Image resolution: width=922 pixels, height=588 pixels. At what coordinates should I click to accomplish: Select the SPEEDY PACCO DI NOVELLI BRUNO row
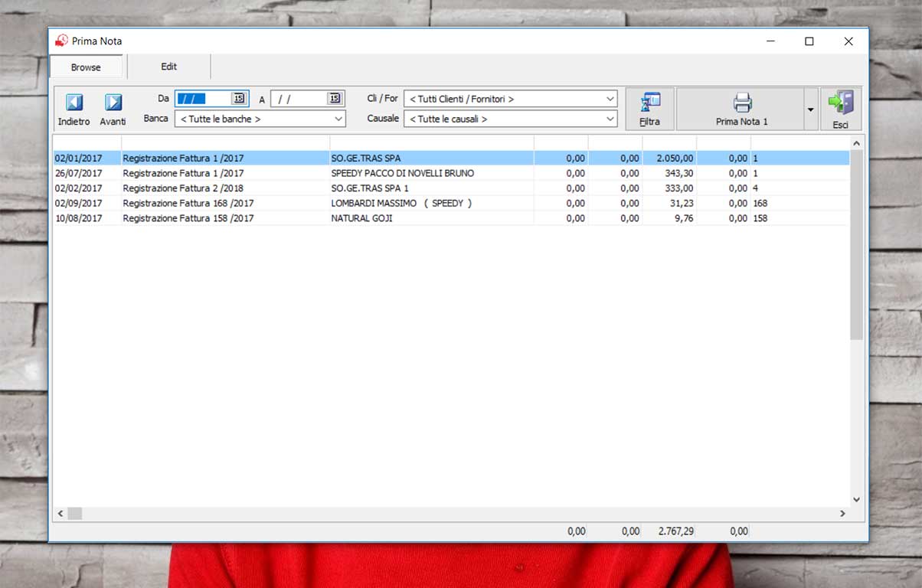tap(451, 173)
